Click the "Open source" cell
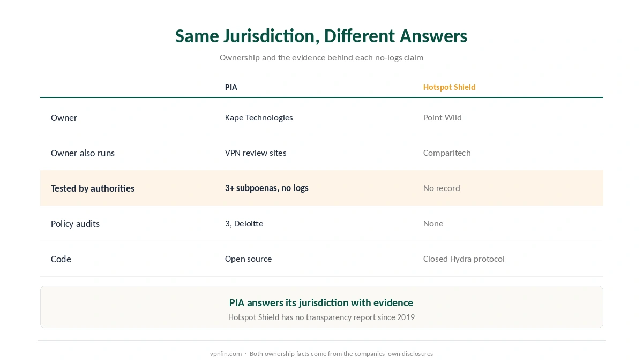Viewport: 643px width, 364px height. click(x=248, y=259)
